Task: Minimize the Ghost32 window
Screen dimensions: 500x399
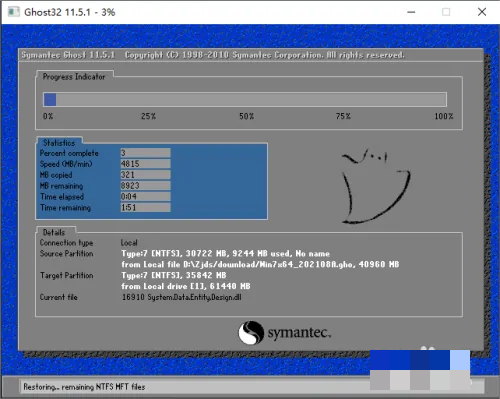Action: click(411, 12)
